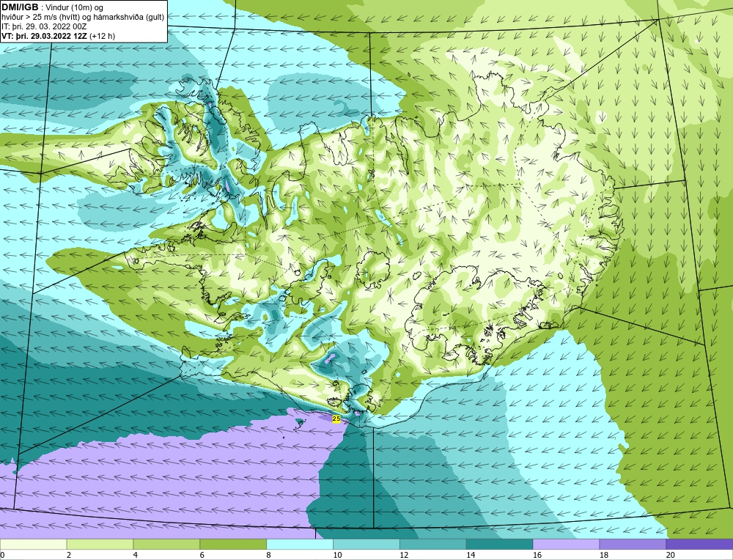This screenshot has height=560, width=733.
Task: Click the 'hviður > 25 m/s' legend line
Action: coord(83,18)
